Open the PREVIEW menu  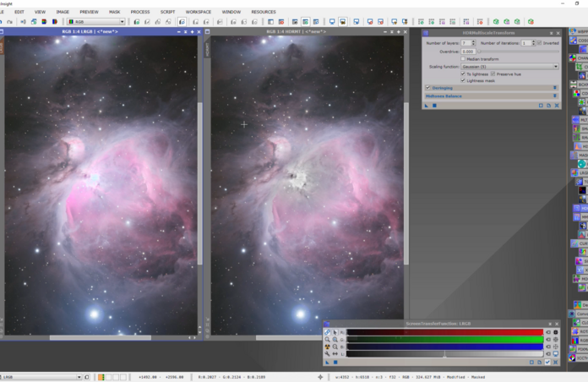[x=89, y=12]
